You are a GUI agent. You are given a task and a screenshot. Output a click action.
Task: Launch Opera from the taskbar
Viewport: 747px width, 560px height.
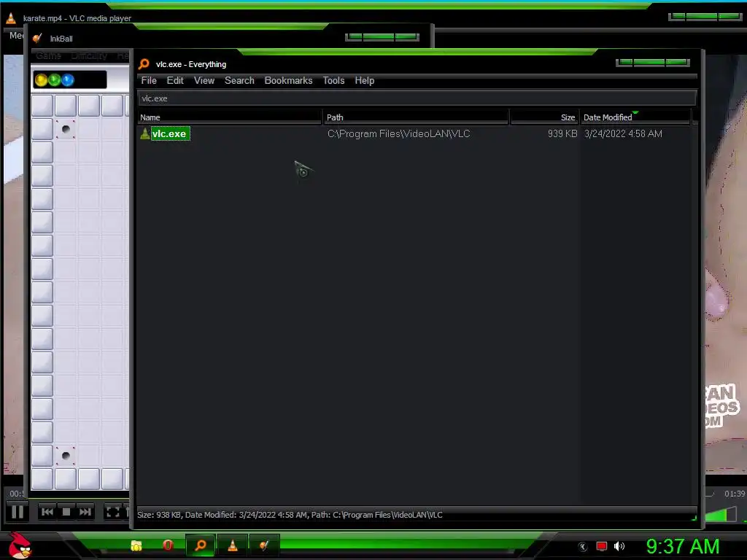click(x=168, y=545)
